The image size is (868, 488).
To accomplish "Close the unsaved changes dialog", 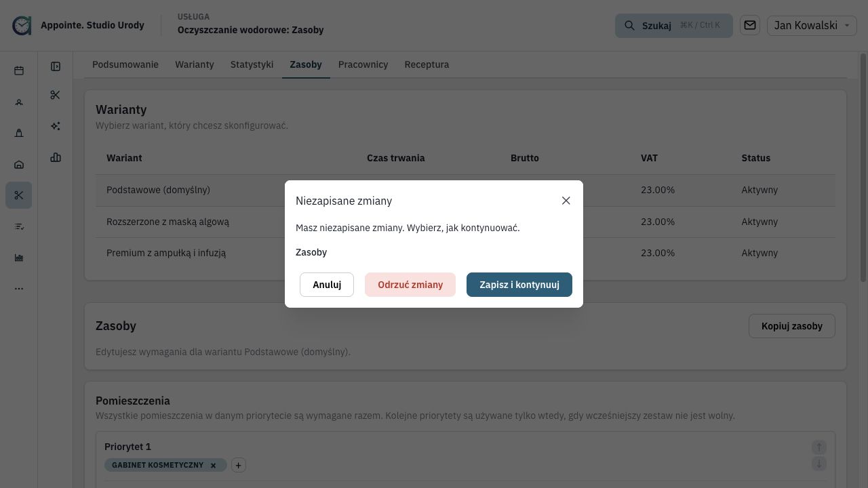I will click(x=566, y=201).
